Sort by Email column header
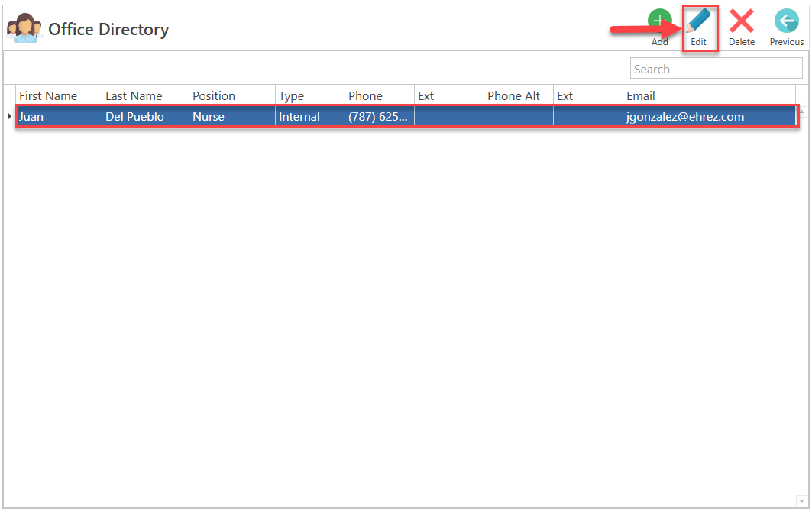812x511 pixels. point(709,95)
